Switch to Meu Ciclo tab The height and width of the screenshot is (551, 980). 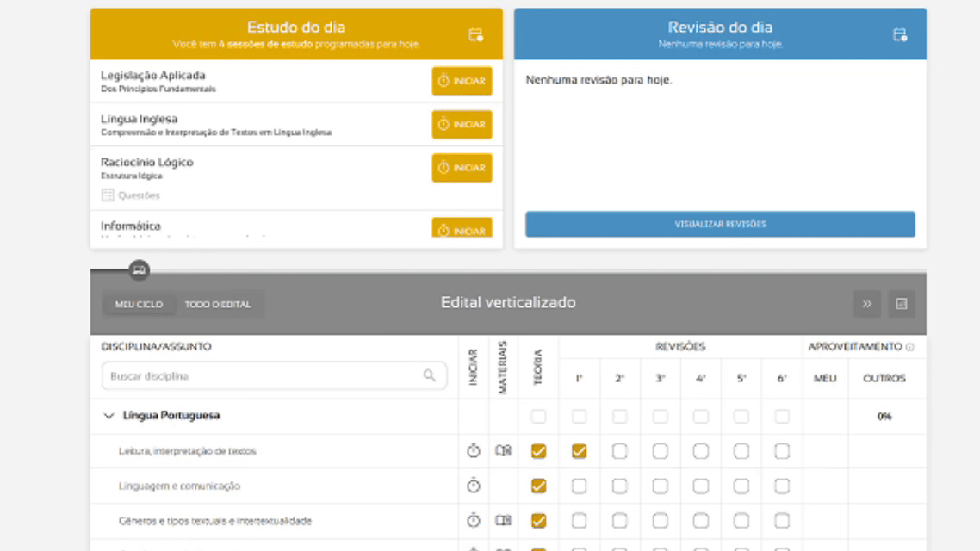139,304
